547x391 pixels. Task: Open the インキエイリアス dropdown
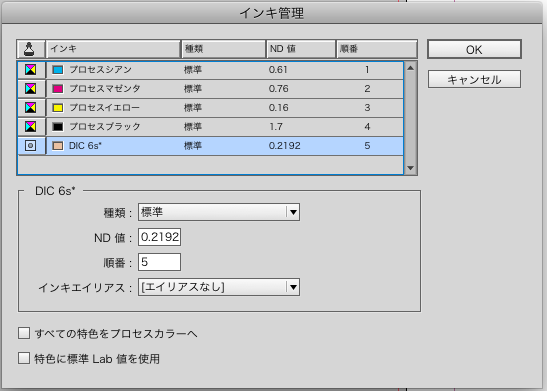tap(219, 287)
